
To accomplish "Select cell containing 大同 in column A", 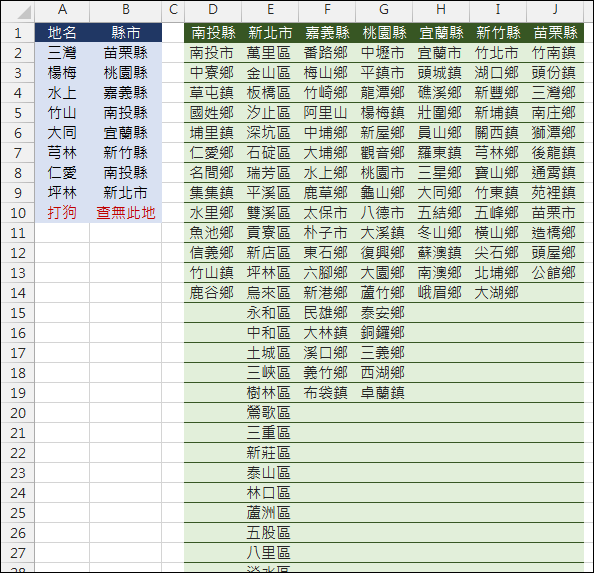I will pyautogui.click(x=62, y=133).
